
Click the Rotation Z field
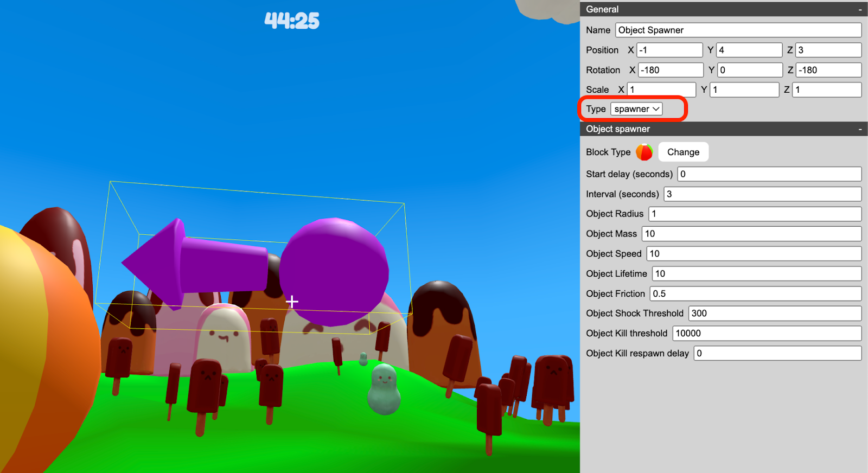829,70
